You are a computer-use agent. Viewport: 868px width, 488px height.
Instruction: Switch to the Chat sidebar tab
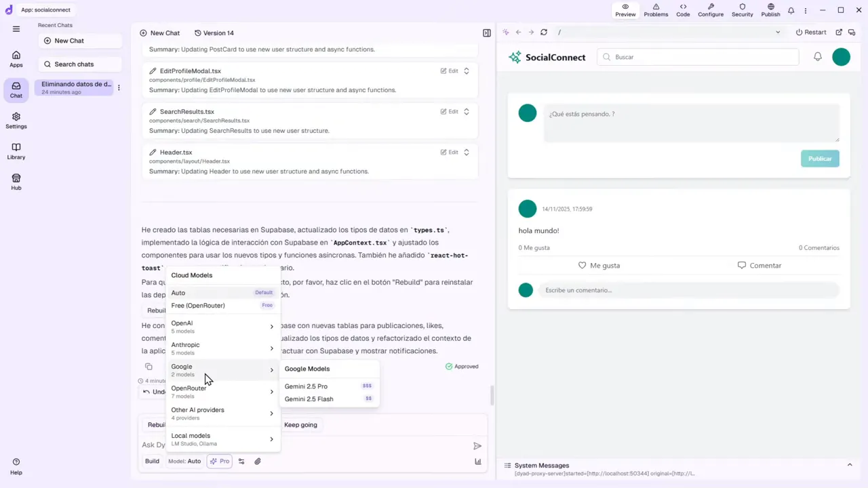[x=16, y=89]
